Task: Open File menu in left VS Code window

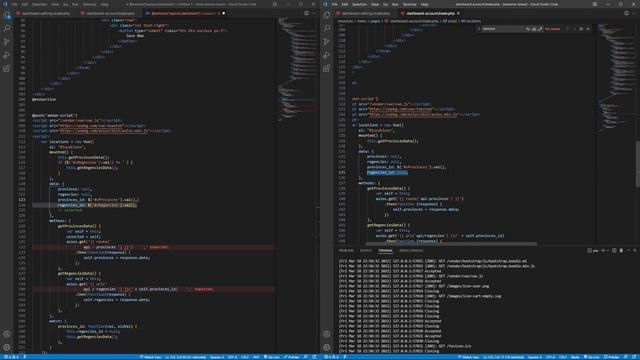Action: click(15, 4)
